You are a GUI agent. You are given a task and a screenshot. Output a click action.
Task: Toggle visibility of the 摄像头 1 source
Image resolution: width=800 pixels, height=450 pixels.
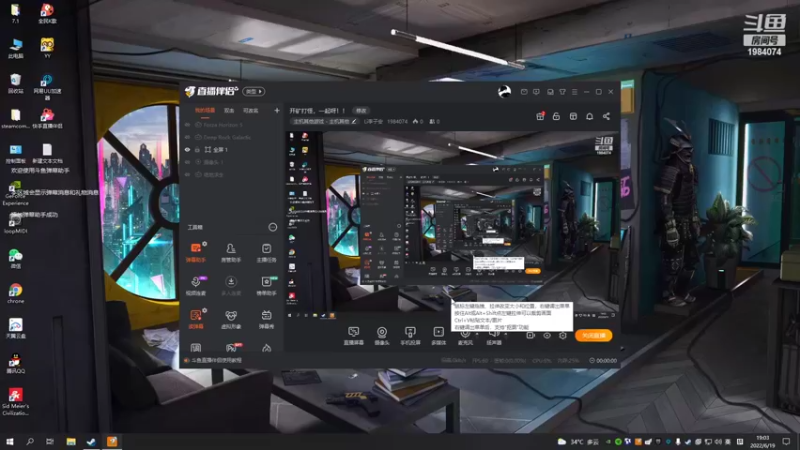tap(187, 162)
